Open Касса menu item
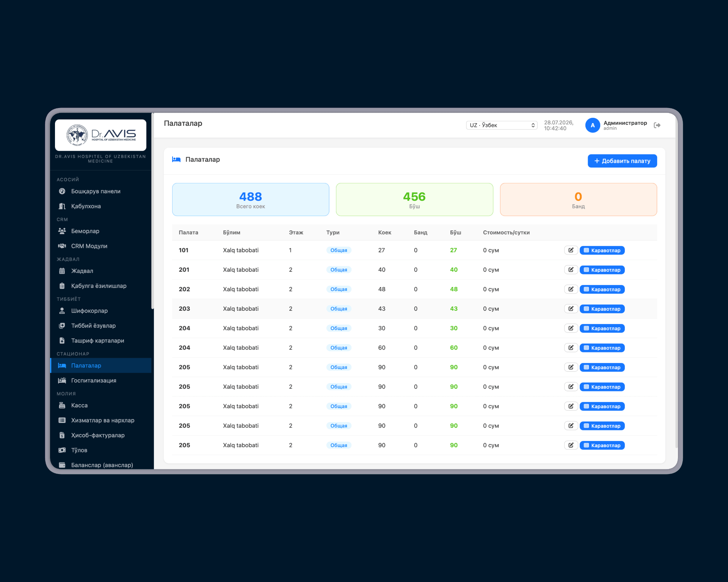The width and height of the screenshot is (728, 582). 101,405
